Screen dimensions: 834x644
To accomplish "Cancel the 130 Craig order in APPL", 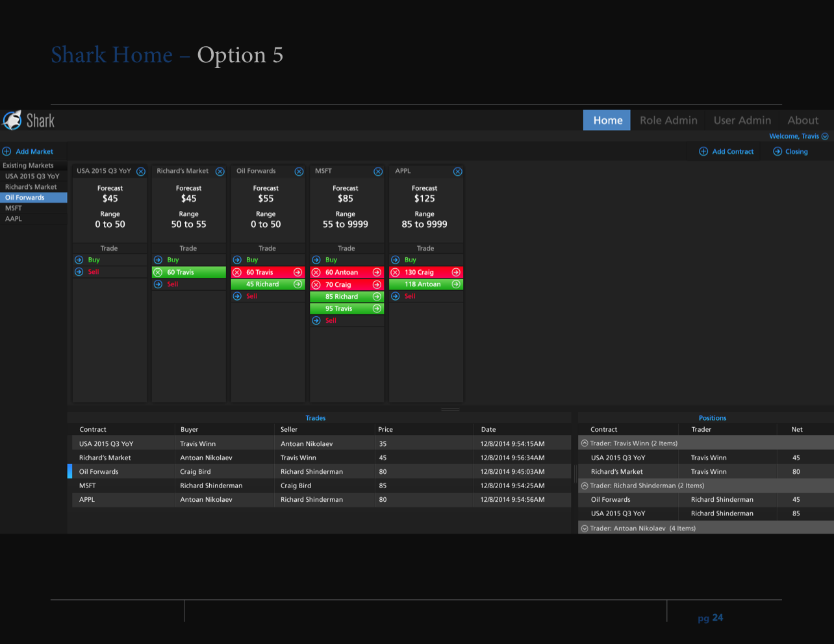I will (395, 272).
